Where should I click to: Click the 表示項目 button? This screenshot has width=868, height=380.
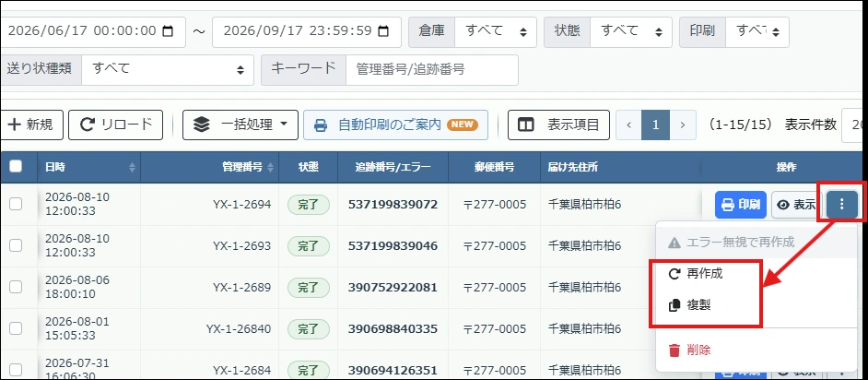tap(558, 125)
